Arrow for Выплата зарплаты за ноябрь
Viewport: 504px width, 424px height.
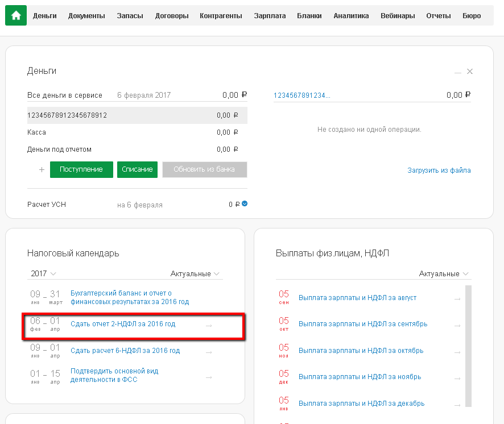(457, 379)
